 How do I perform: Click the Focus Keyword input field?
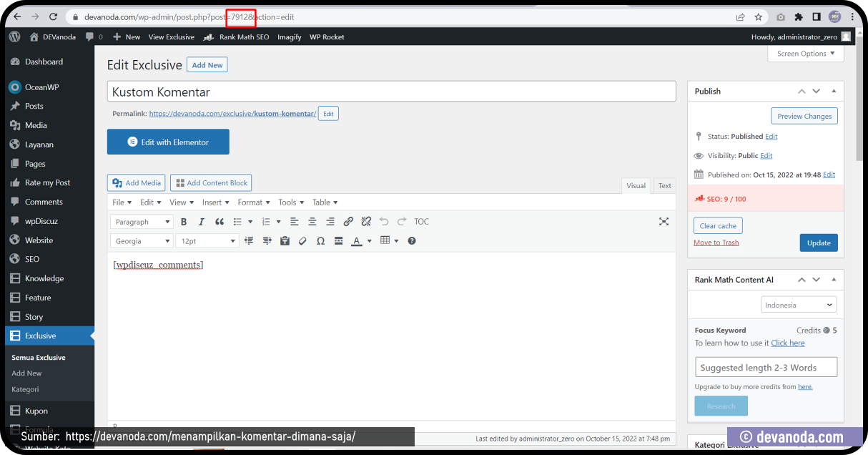[x=766, y=367]
